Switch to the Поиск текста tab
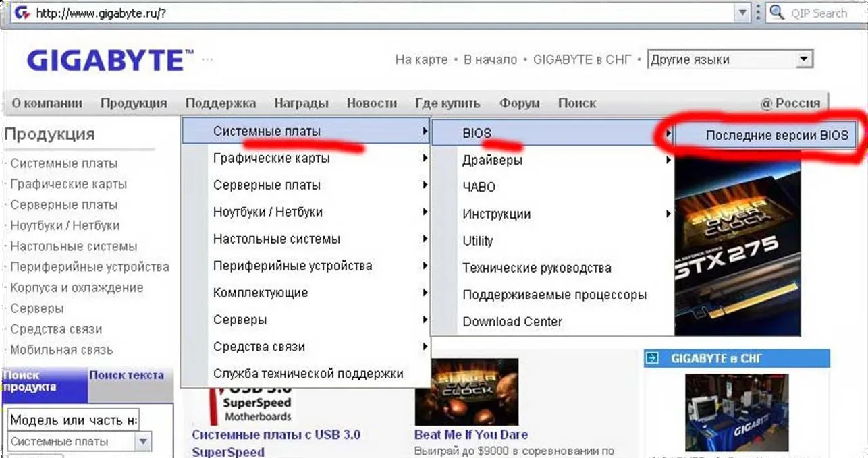The height and width of the screenshot is (458, 868). point(127,376)
